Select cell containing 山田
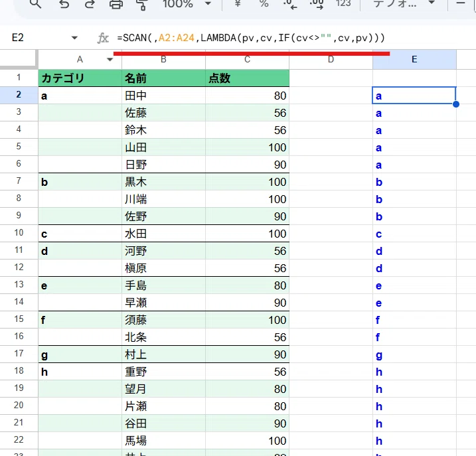Image resolution: width=476 pixels, height=456 pixels. coord(163,147)
